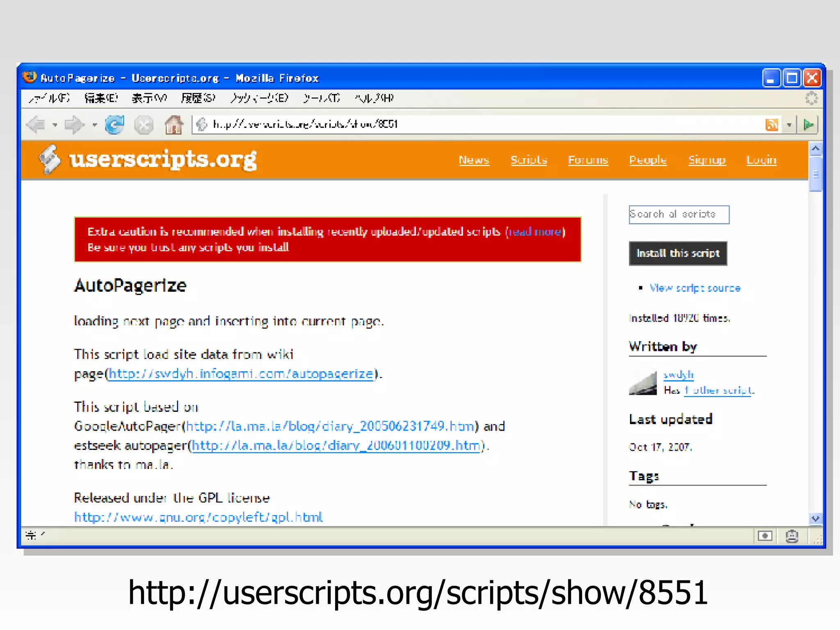Open the ヘルプ(H) menu
The image size is (840, 630).
click(x=374, y=98)
